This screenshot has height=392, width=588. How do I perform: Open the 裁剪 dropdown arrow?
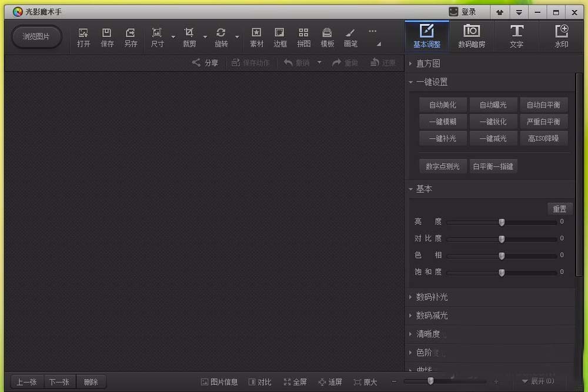[x=205, y=36]
